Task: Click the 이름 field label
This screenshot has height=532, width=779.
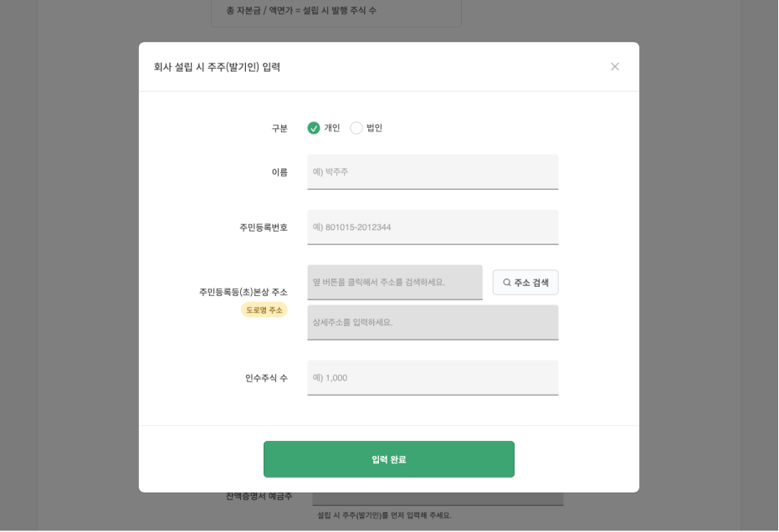Action: pos(279,172)
